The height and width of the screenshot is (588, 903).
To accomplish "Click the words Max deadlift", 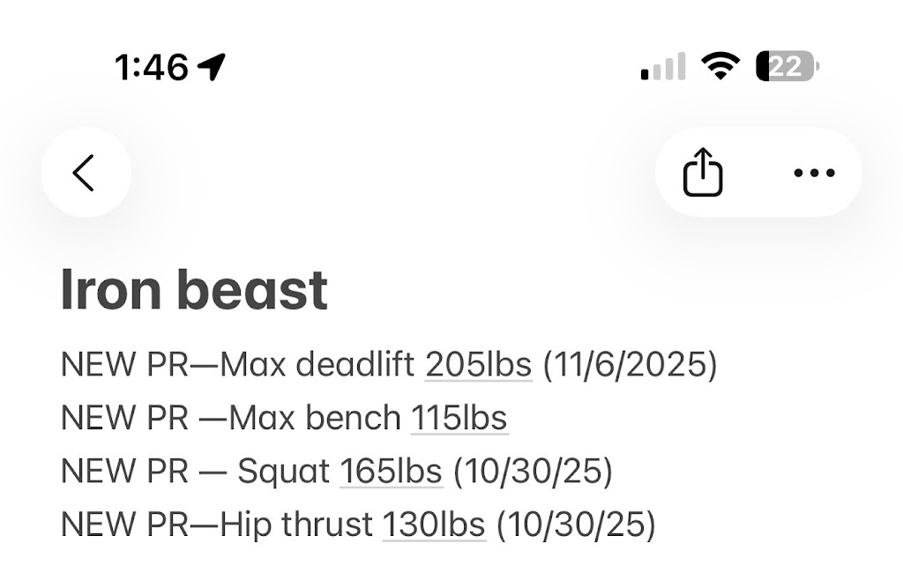I will pyautogui.click(x=317, y=365).
